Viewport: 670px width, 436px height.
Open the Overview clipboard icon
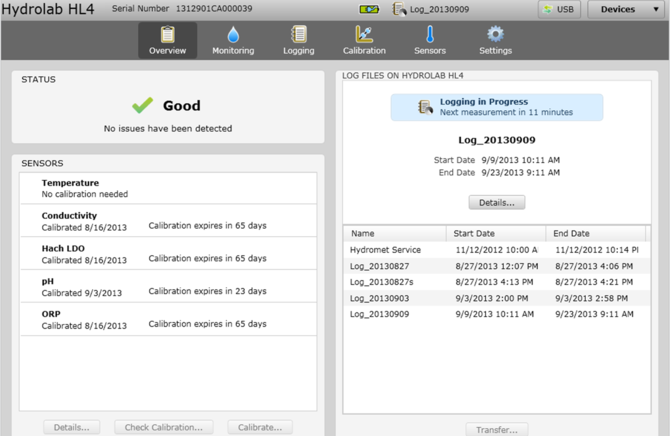coord(168,34)
